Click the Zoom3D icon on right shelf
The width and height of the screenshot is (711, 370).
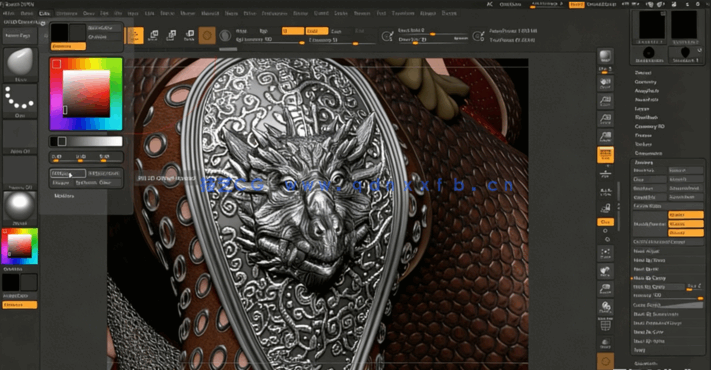point(605,289)
